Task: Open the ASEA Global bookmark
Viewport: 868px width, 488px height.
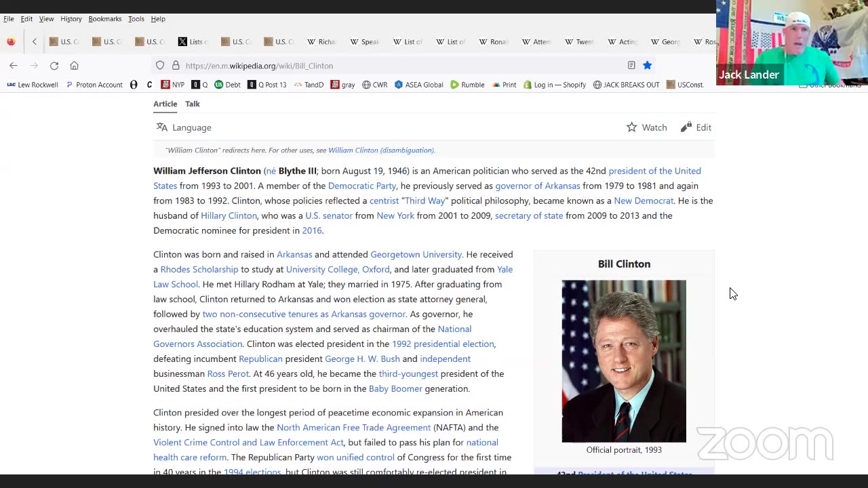Action: pos(419,85)
